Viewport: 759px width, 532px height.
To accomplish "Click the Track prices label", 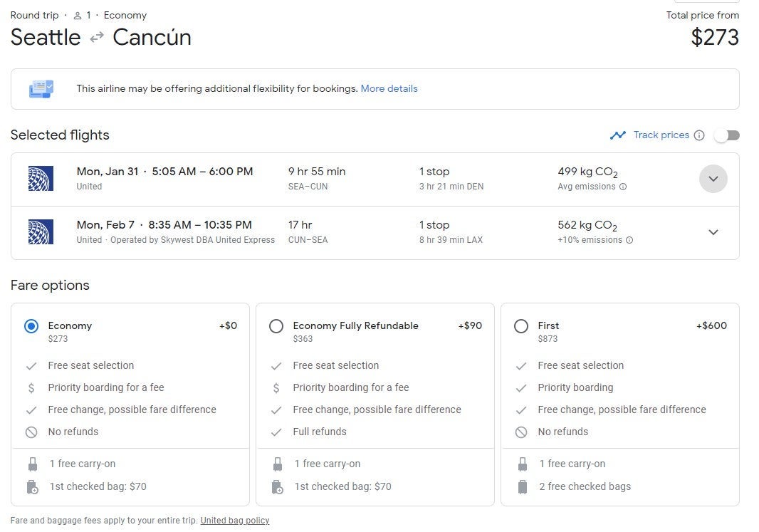I will pos(661,135).
